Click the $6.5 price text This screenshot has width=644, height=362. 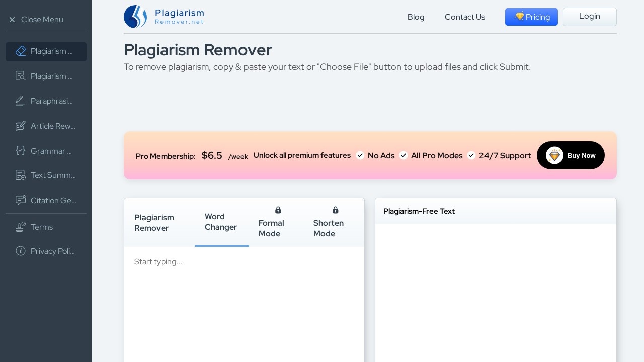[212, 155]
